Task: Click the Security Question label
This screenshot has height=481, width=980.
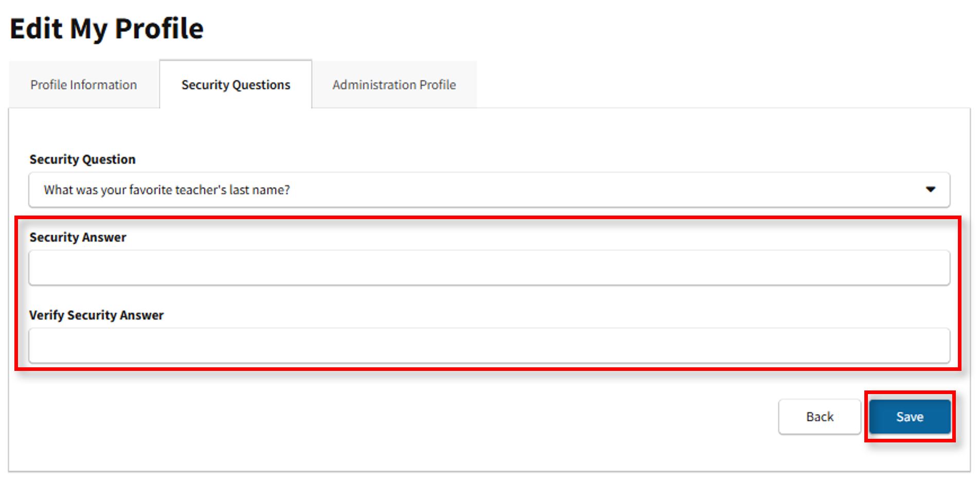Action: [x=82, y=159]
